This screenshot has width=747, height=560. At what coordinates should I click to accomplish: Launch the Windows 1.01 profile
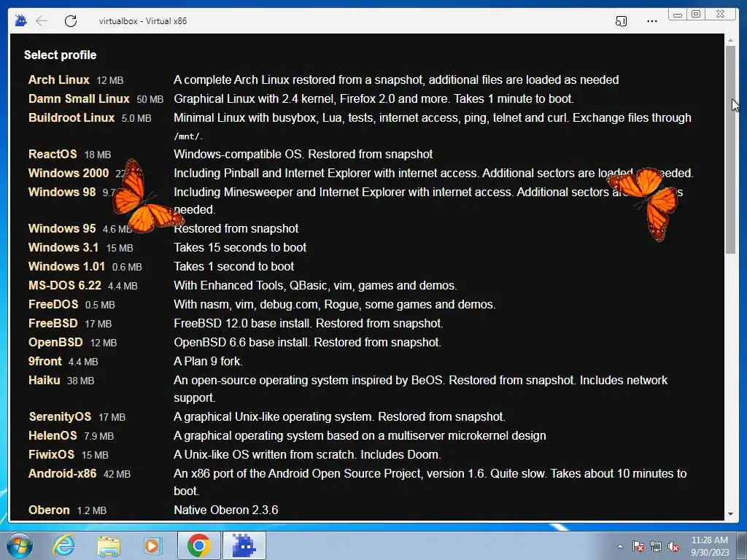click(66, 266)
